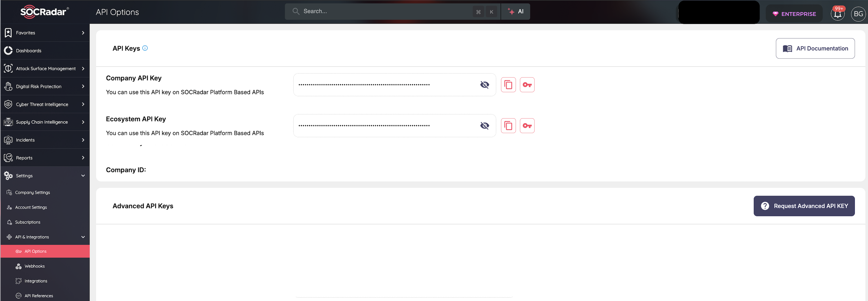
Task: Select API References in the sidebar
Action: 38,296
